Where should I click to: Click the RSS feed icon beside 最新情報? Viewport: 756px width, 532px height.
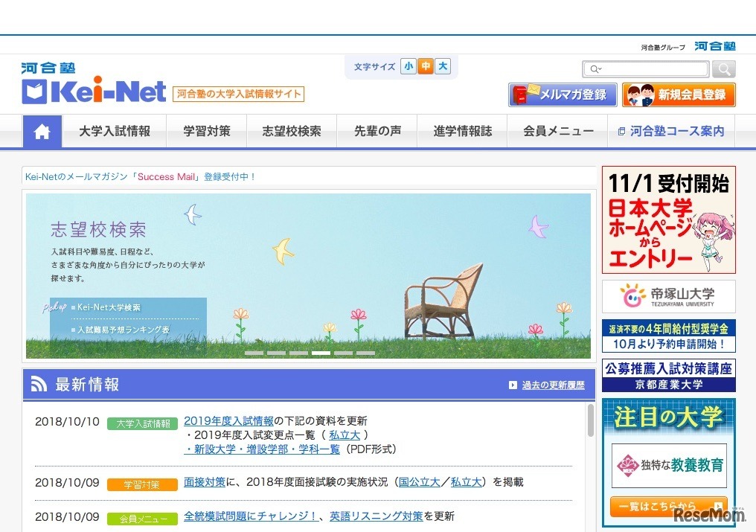tap(39, 383)
